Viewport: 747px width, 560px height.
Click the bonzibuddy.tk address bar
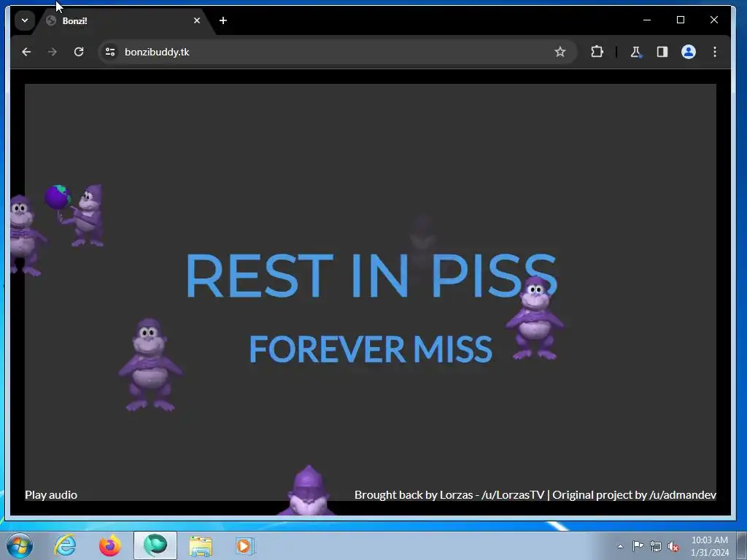click(x=337, y=52)
